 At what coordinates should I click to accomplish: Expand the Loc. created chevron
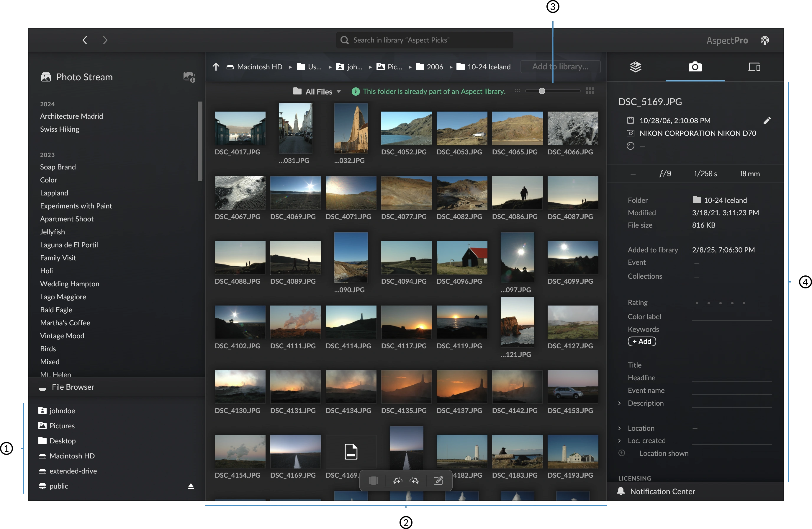point(620,441)
